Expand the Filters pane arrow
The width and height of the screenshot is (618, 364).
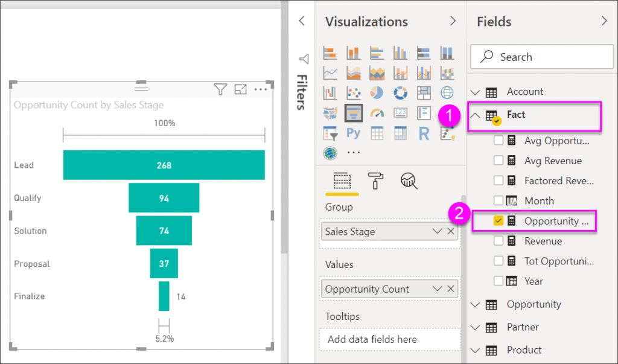tap(302, 21)
